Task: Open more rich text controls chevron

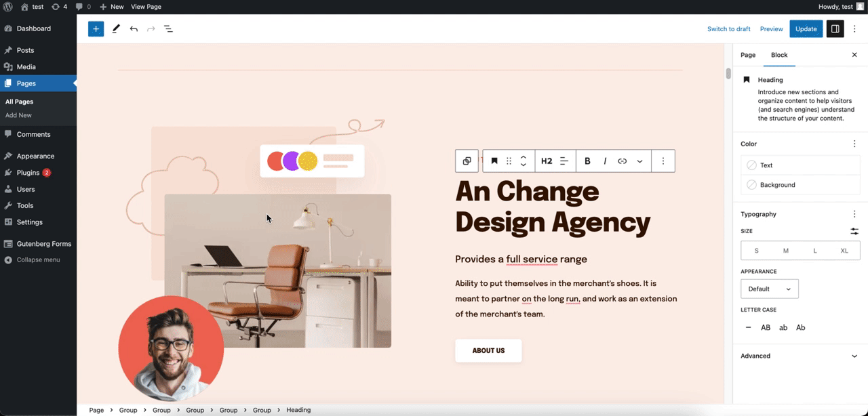Action: click(x=639, y=161)
